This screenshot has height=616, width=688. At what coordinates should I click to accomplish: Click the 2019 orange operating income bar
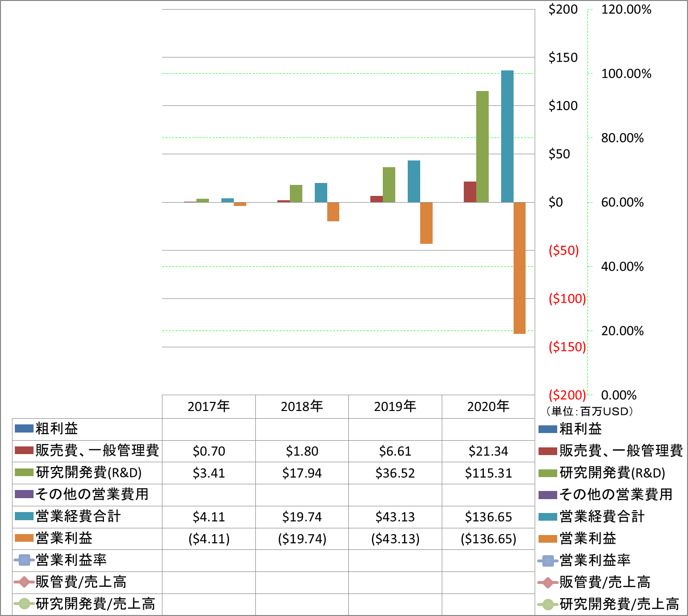[x=426, y=223]
